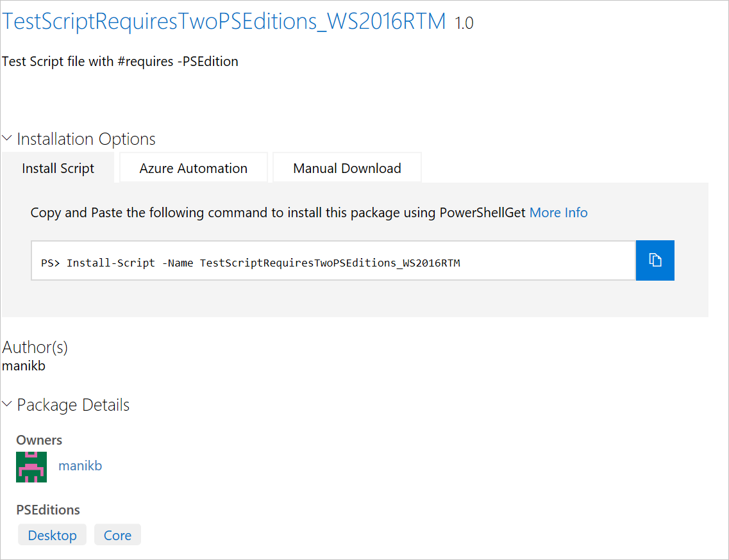Collapse the Package Details section
This screenshot has width=729, height=560.
[x=8, y=404]
